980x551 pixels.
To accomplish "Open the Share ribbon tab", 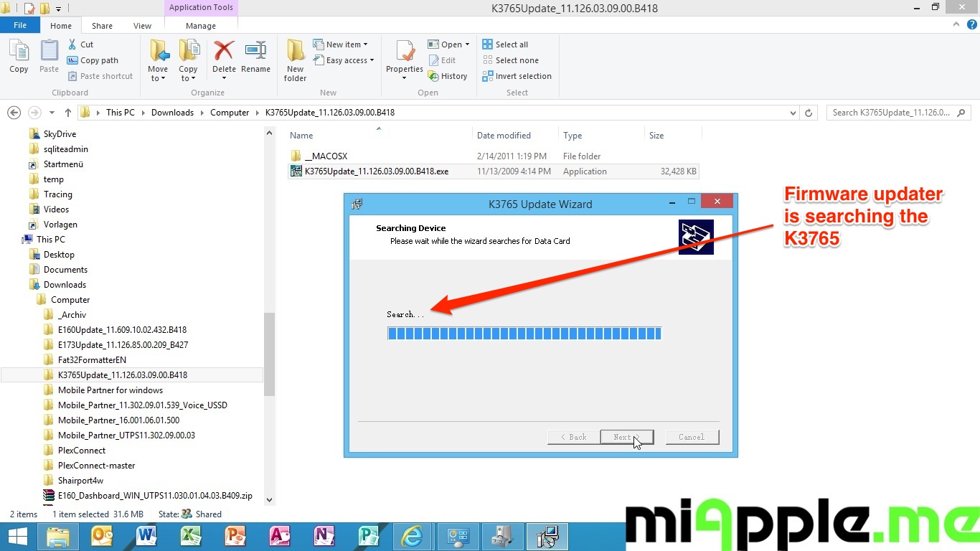I will (x=102, y=26).
